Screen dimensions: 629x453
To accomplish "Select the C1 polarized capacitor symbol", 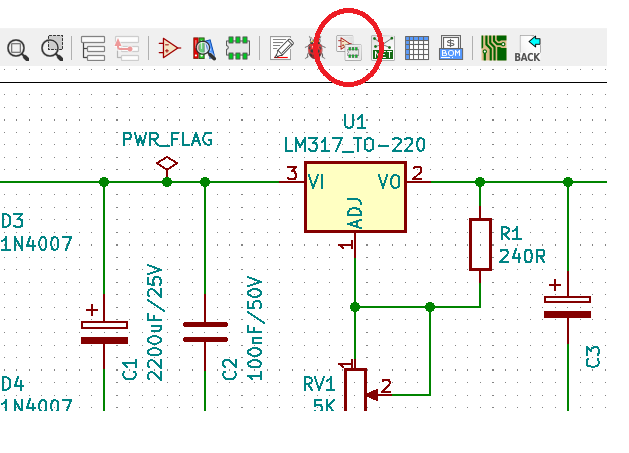I will 104,332.
